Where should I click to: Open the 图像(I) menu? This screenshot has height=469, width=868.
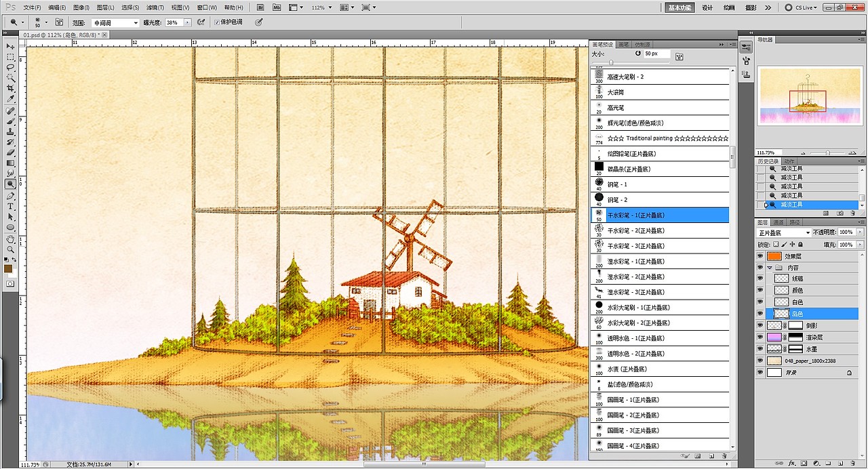(x=81, y=7)
